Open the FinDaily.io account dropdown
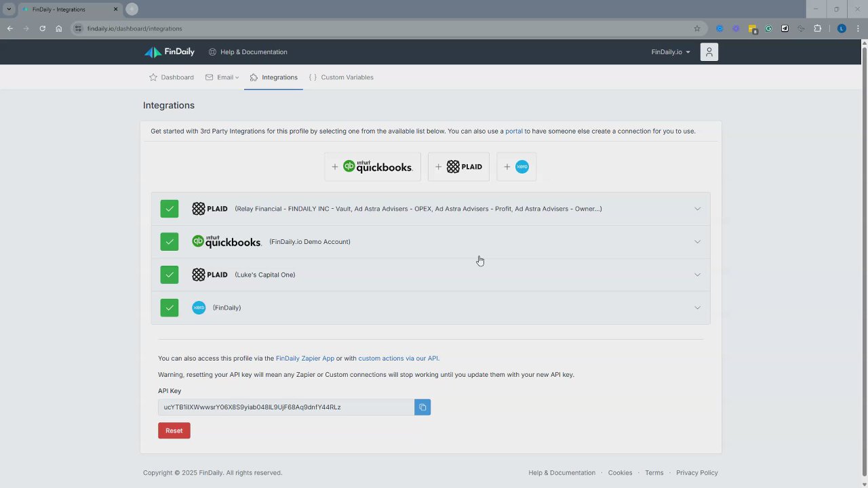This screenshot has height=488, width=868. click(x=670, y=52)
